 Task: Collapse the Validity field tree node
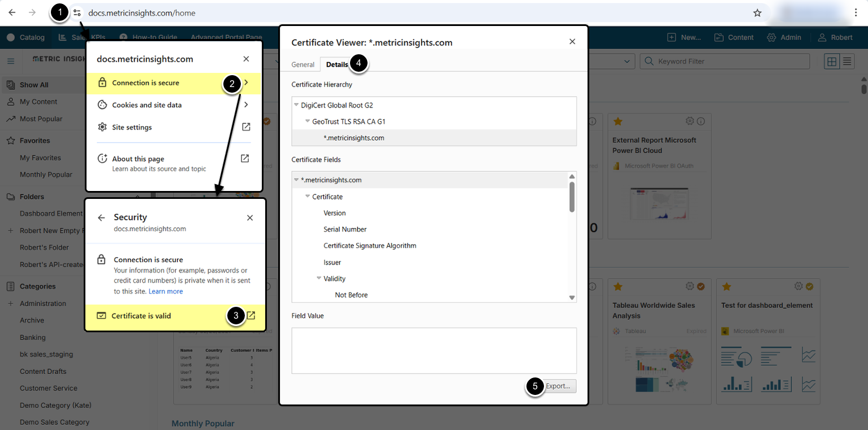[319, 279]
